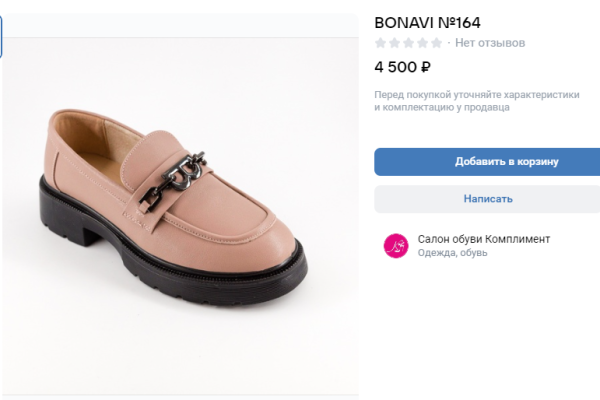600x400 pixels.
Task: Click the pink Салон обуви Комплимент avatar
Action: pos(396,246)
